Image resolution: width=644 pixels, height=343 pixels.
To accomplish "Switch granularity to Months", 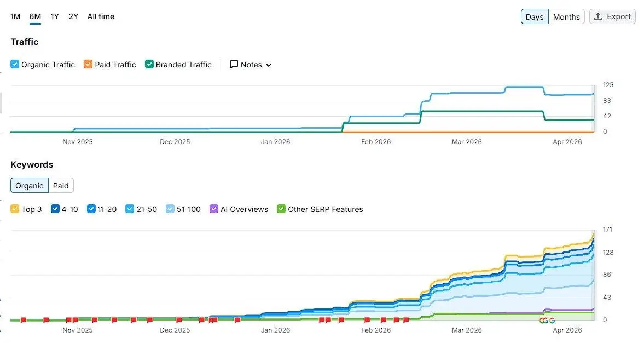I will coord(566,17).
